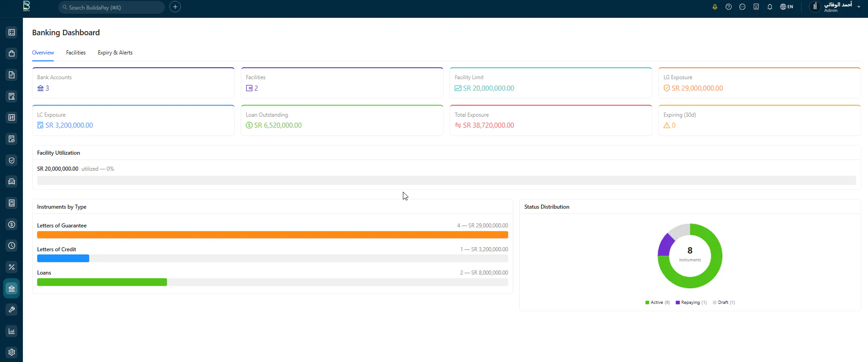The width and height of the screenshot is (868, 362).
Task: Click the 'SR 29,000,000.00' LG Exposure value
Action: (697, 88)
